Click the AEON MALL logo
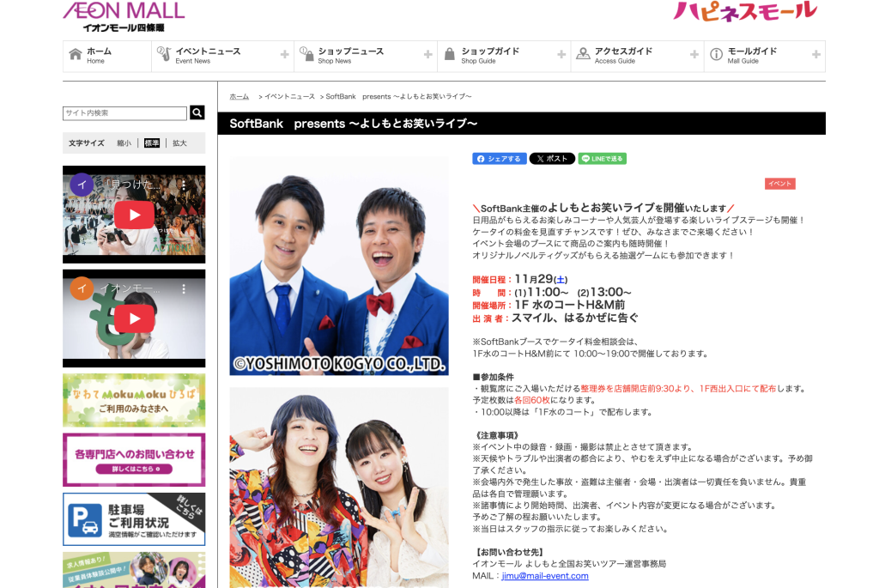Image resolution: width=879 pixels, height=588 pixels. 124,15
